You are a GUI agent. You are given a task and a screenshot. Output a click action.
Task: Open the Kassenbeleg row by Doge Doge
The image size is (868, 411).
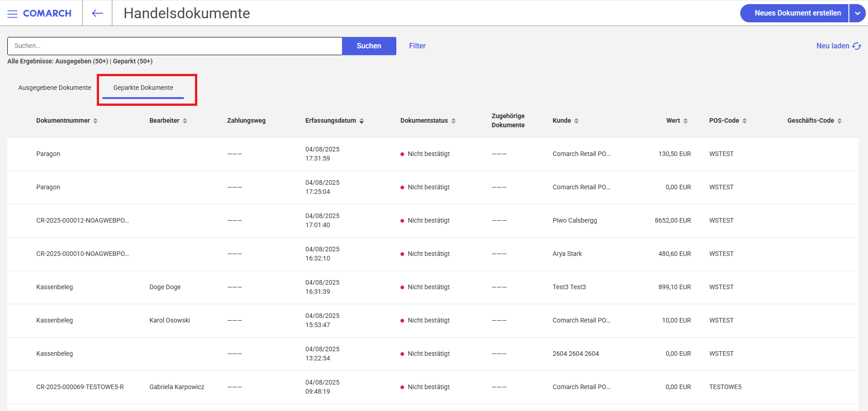pyautogui.click(x=433, y=287)
